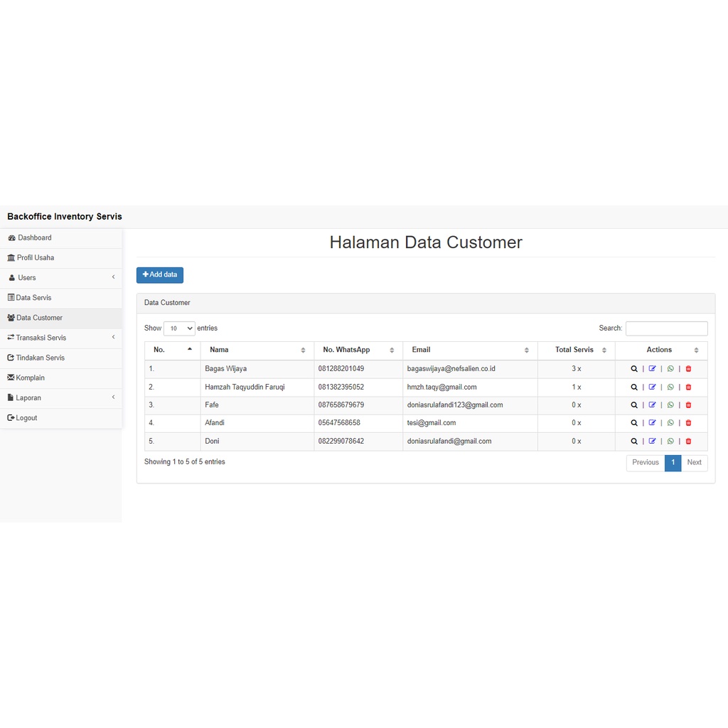Screen dimensions: 728x728
Task: Expand the Users submenu
Action: pos(61,278)
